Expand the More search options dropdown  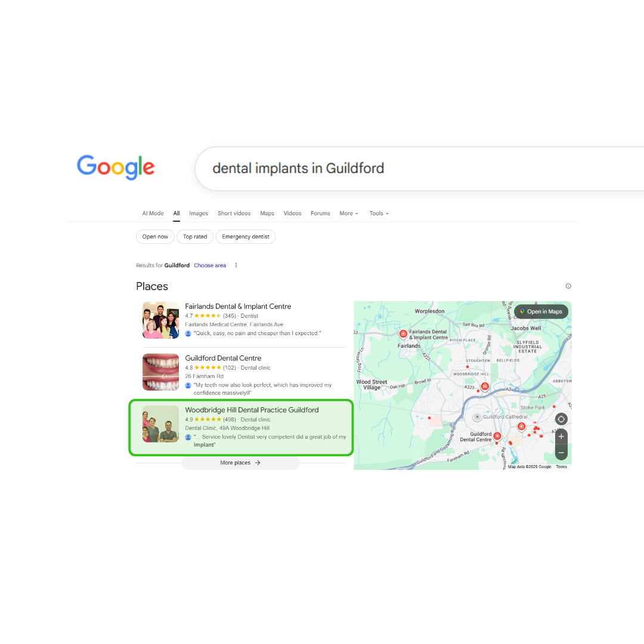[x=349, y=213]
